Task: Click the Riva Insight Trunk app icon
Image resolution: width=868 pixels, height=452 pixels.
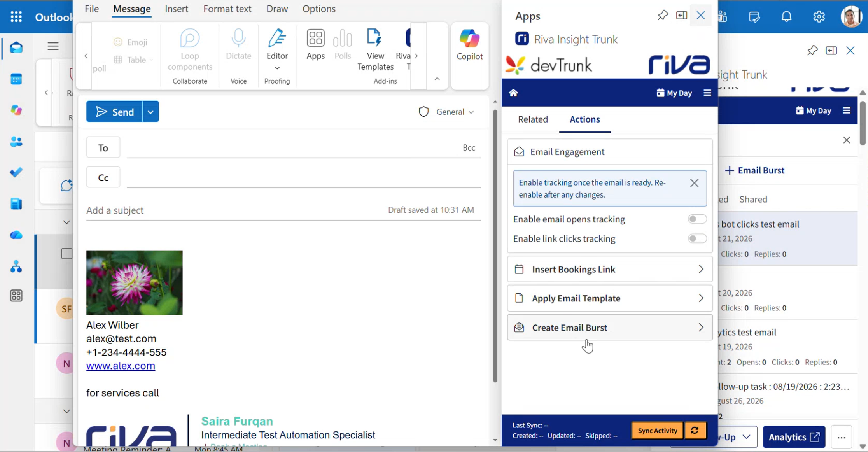Action: [522, 39]
